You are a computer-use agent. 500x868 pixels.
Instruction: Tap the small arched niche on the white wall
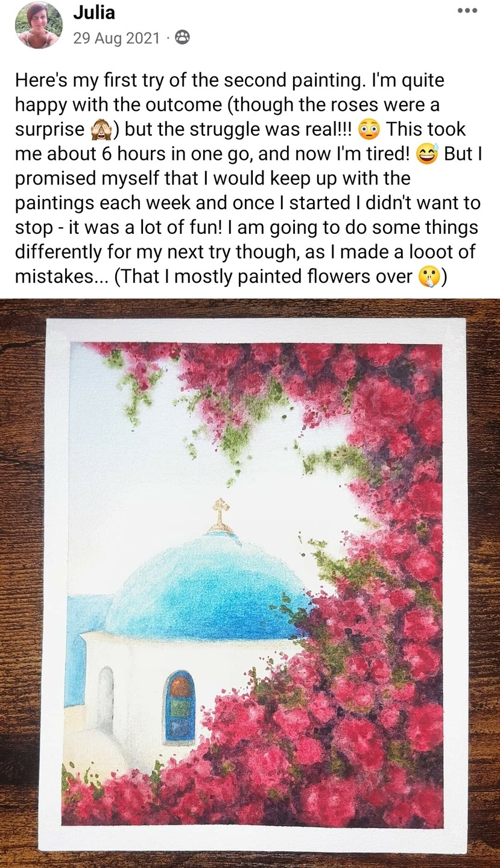pos(106,699)
